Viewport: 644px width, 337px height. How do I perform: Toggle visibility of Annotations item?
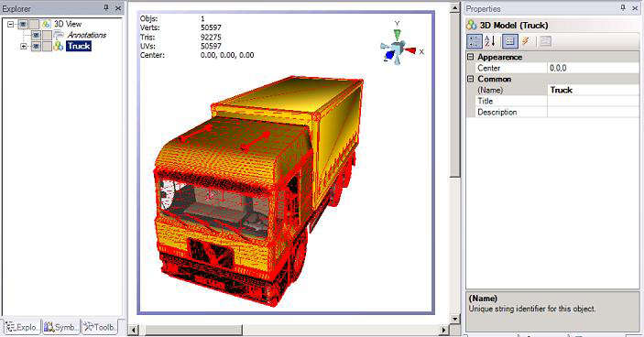pyautogui.click(x=36, y=36)
